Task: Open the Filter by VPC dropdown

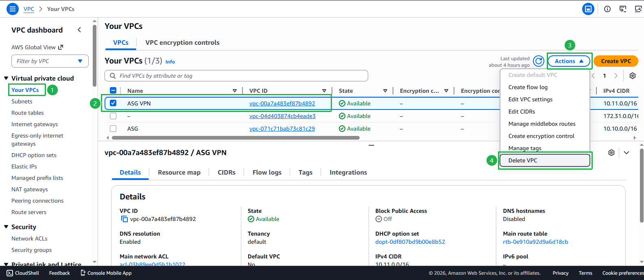Action: pos(50,61)
